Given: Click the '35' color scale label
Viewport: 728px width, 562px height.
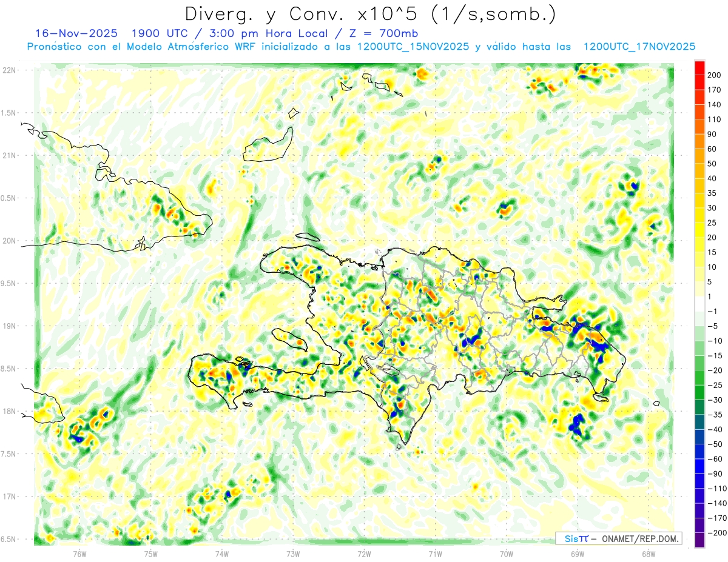Looking at the screenshot, I should 712,193.
